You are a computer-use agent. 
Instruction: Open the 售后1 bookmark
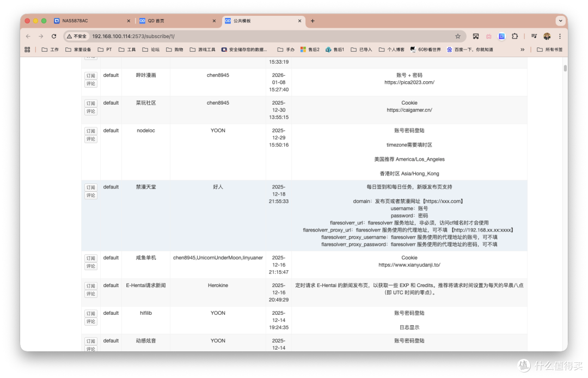pyautogui.click(x=335, y=50)
